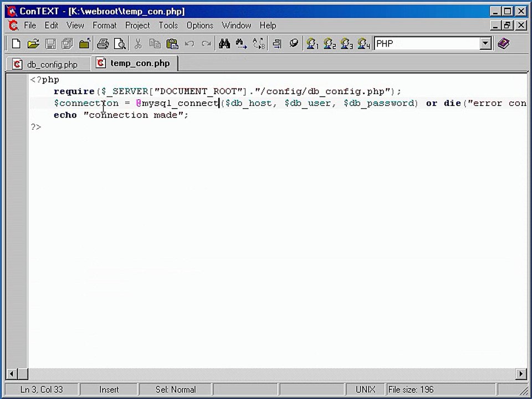Screen dimensions: 532x399
Task: Click the '<?php' opening tag
Action: 45,80
